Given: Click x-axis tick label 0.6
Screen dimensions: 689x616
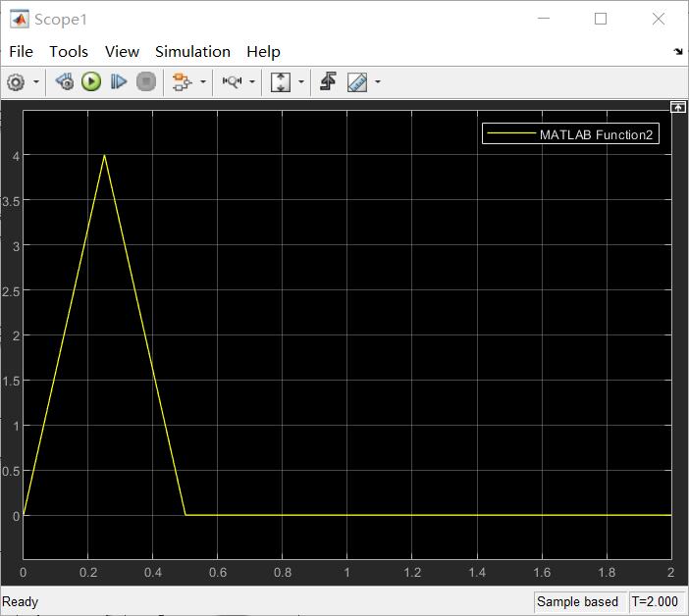Looking at the screenshot, I should 218,573.
